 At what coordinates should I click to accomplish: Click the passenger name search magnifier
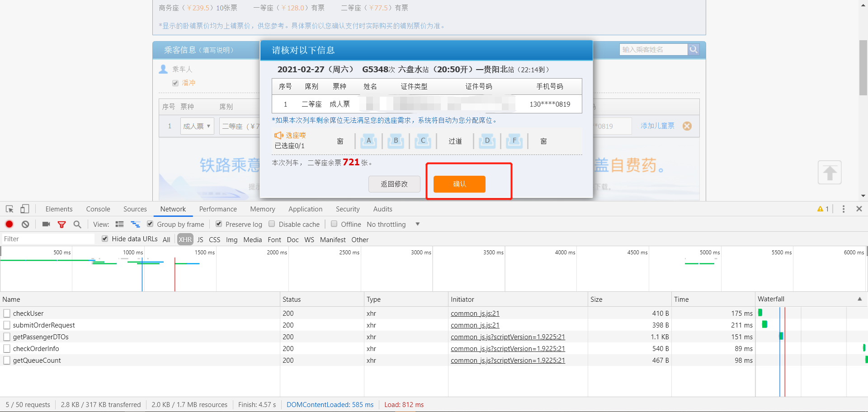coord(693,49)
